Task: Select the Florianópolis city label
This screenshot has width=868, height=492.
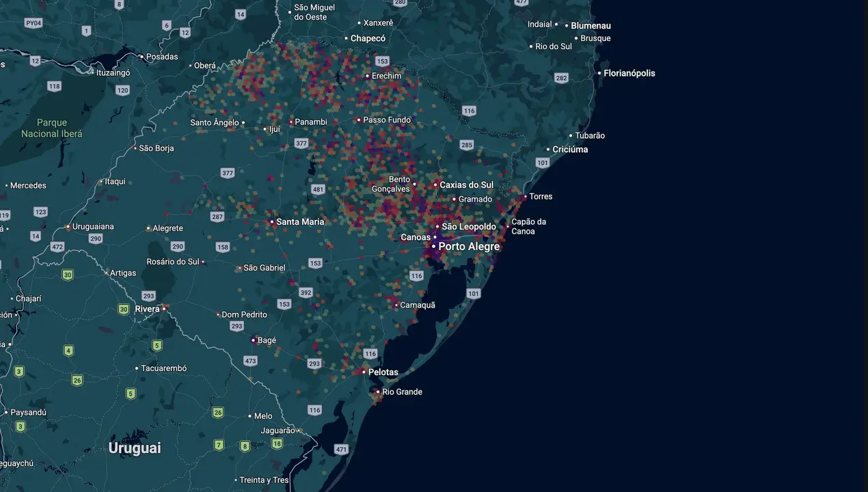Action: (629, 73)
